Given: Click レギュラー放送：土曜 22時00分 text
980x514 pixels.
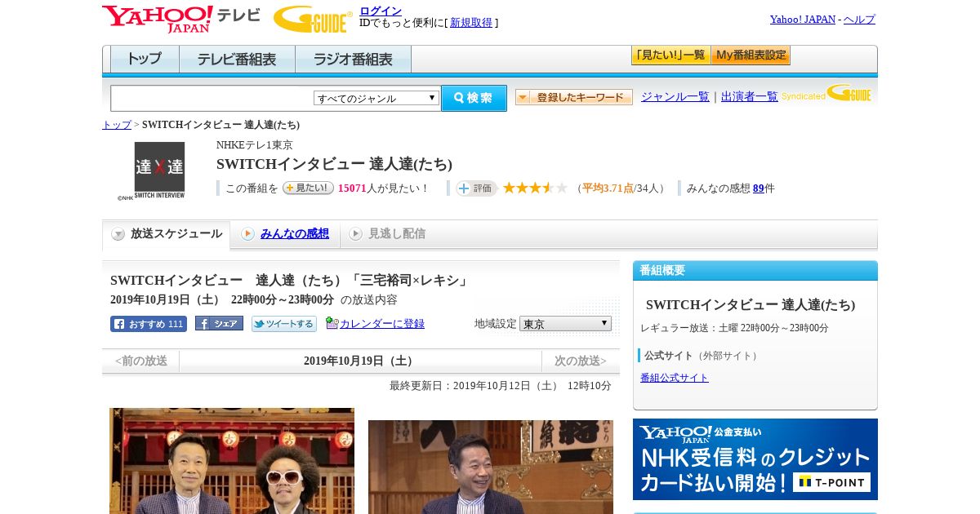Looking at the screenshot, I should 734,328.
